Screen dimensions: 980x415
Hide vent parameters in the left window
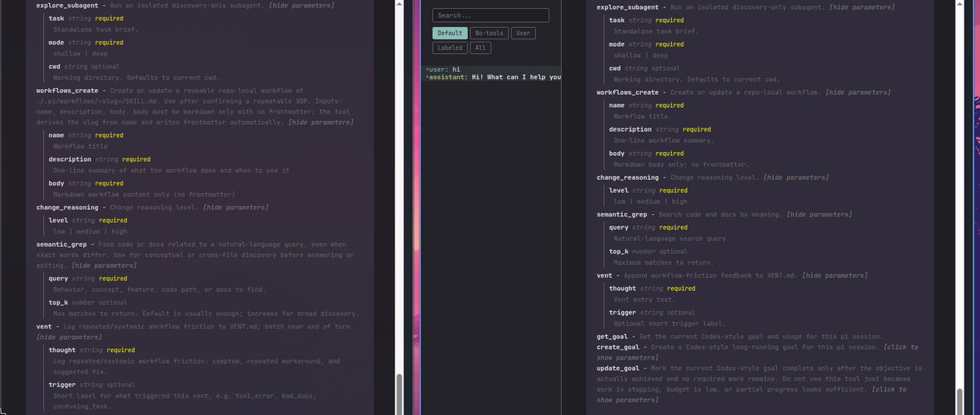pos(69,337)
